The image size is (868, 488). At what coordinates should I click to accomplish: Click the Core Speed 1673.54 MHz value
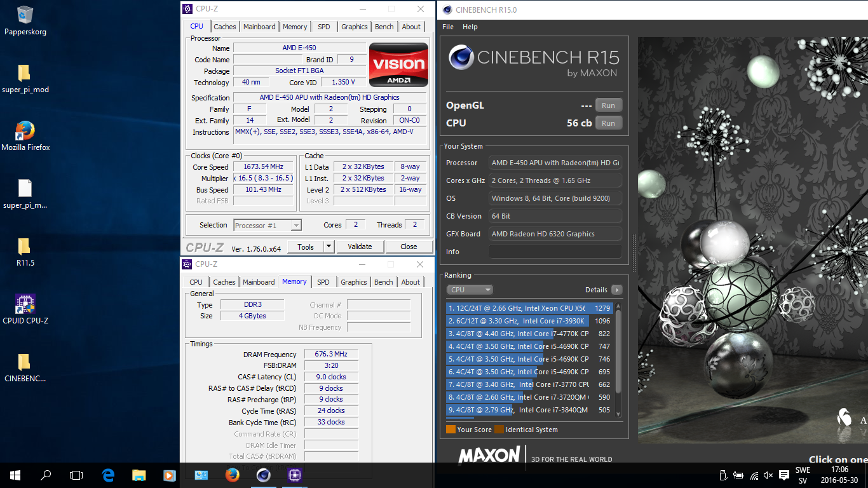(263, 167)
